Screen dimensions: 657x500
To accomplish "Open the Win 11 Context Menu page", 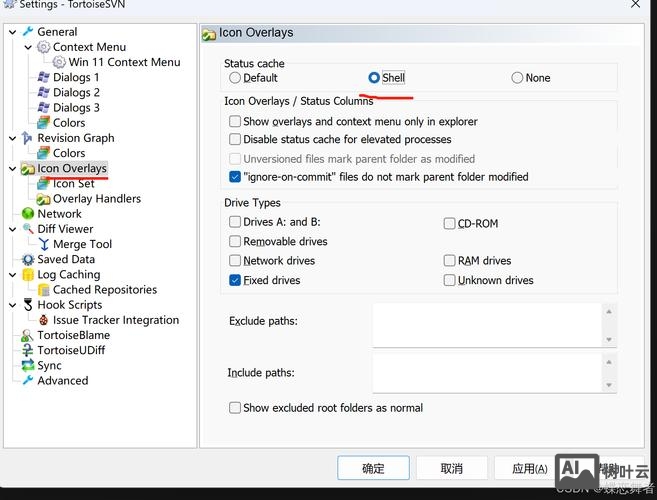I will (x=123, y=62).
